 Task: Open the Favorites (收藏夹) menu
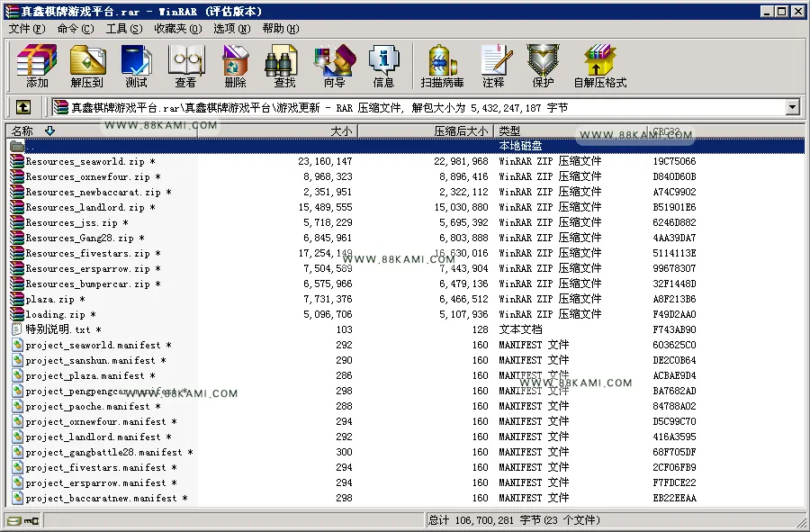point(178,29)
